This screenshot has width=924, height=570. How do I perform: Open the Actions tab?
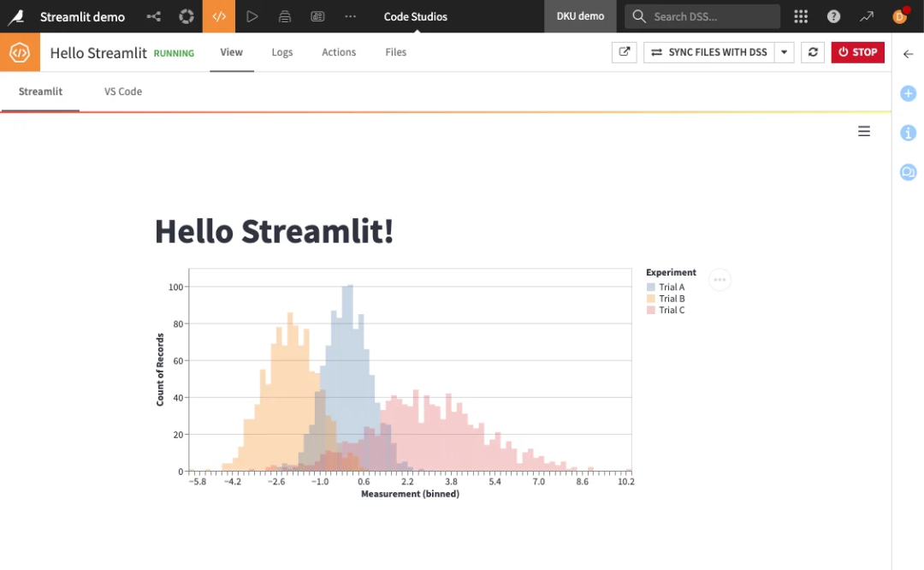(x=339, y=52)
